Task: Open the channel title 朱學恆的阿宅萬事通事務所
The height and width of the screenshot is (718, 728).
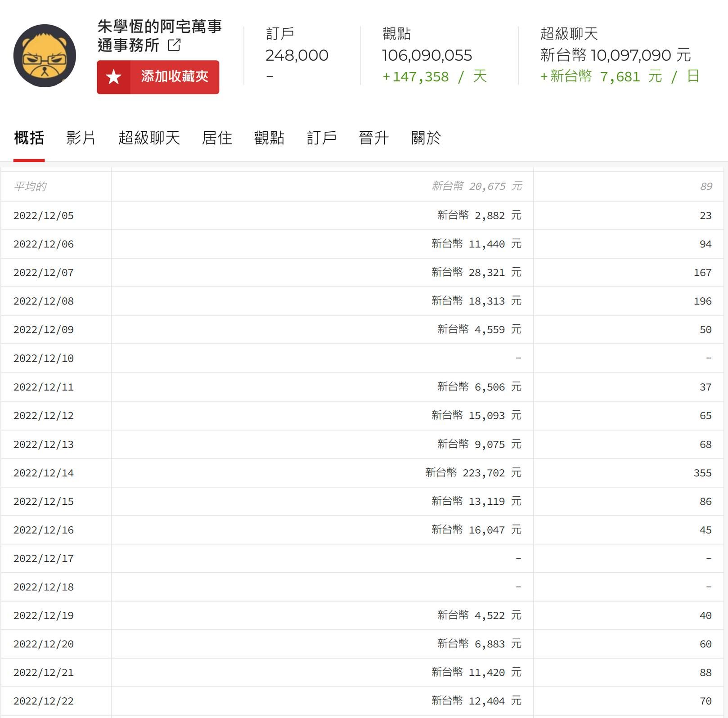Action: click(x=160, y=36)
